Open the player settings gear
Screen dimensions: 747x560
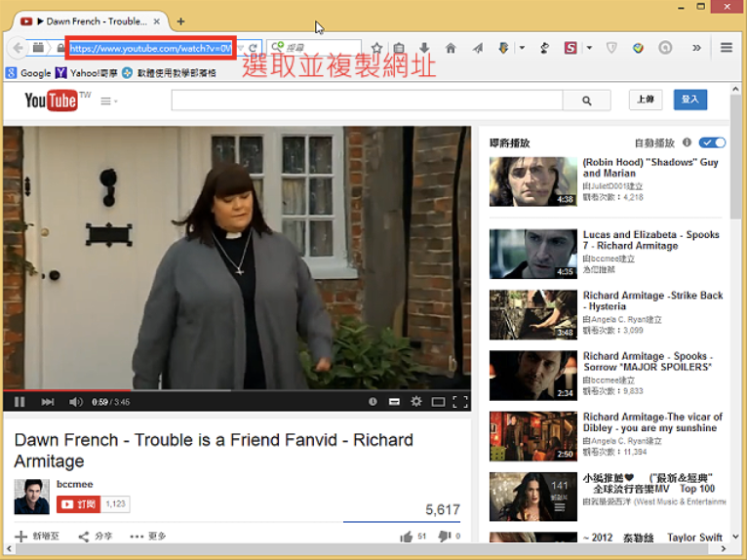click(x=415, y=402)
